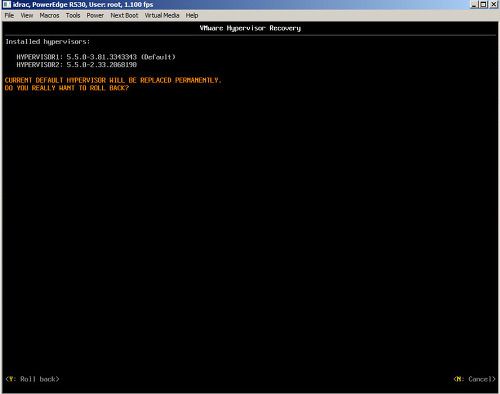The image size is (500, 394).
Task: Click 'DO YOU REALLY WANT TO ROLL BACK?' text
Action: pos(67,88)
